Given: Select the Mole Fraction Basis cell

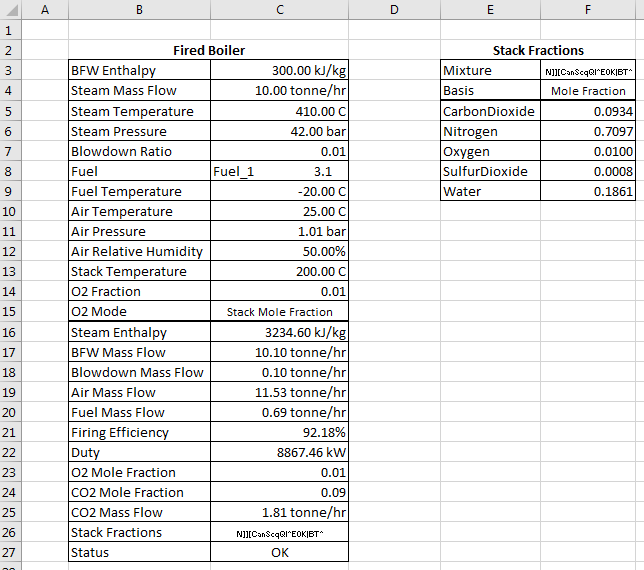Looking at the screenshot, I should 588,91.
